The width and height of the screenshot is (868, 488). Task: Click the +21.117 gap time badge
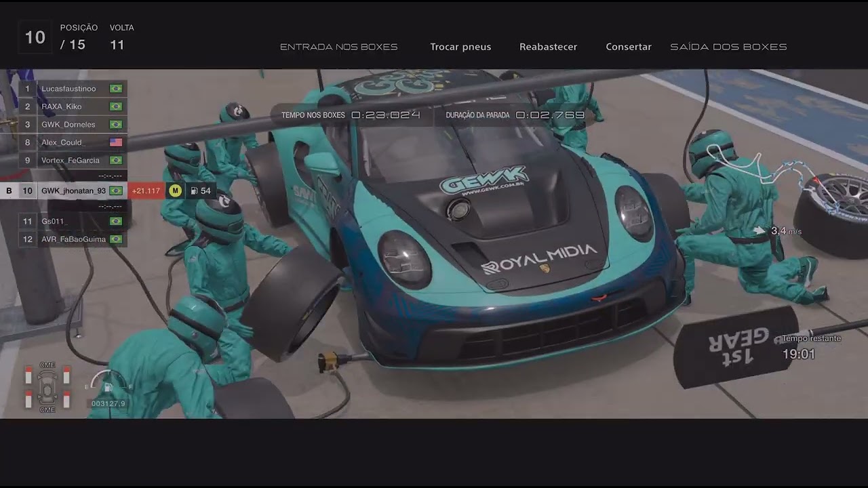146,191
